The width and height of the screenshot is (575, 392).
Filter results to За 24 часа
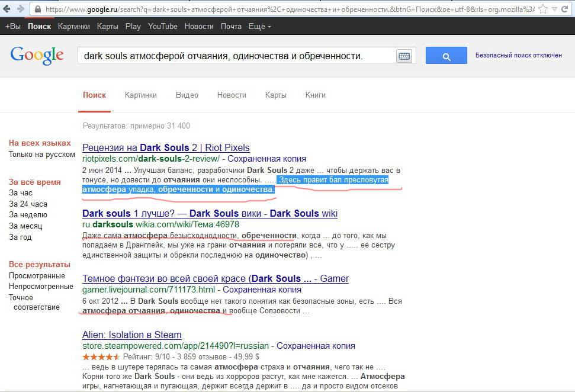pos(28,204)
